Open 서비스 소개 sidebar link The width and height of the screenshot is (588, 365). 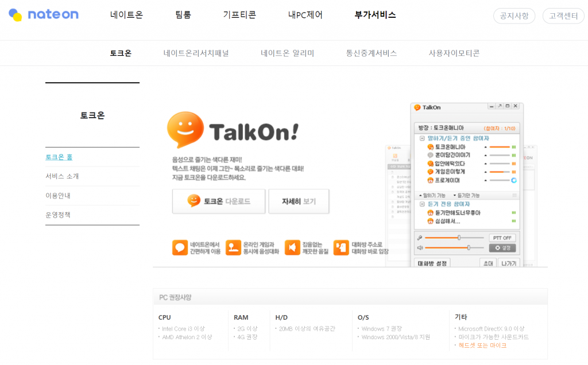click(x=62, y=176)
